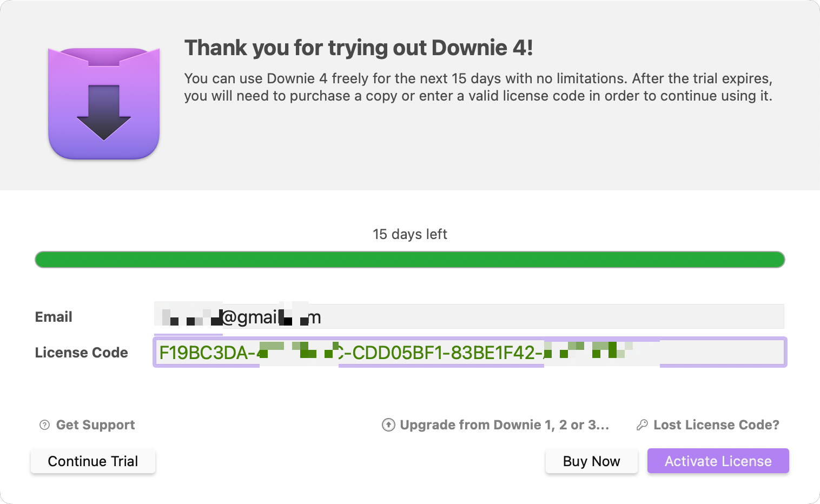
Task: Open the Get Support link
Action: coord(95,425)
